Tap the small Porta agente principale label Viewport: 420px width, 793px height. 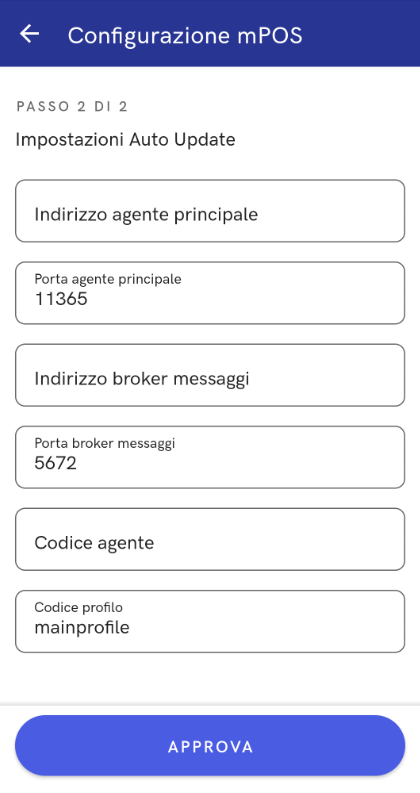108,279
